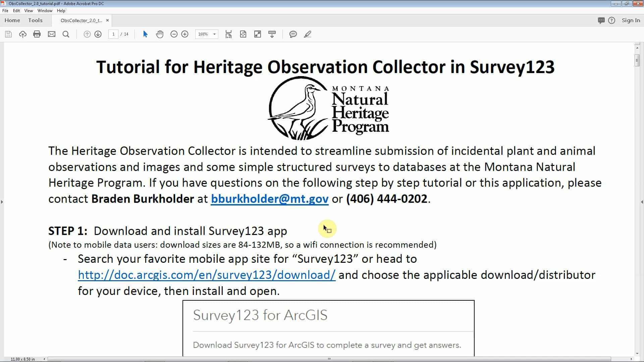The width and height of the screenshot is (644, 362).
Task: Click the Montana Natural Heritage Program logo
Action: [328, 108]
